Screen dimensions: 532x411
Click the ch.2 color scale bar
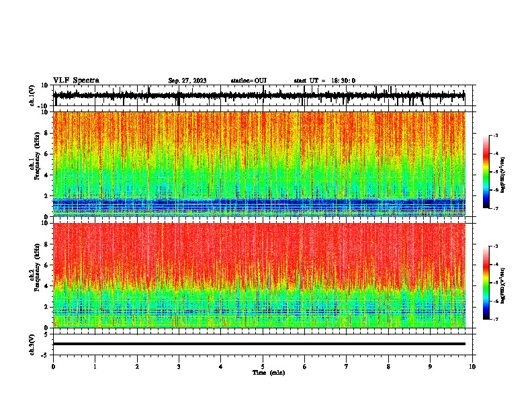tap(486, 283)
